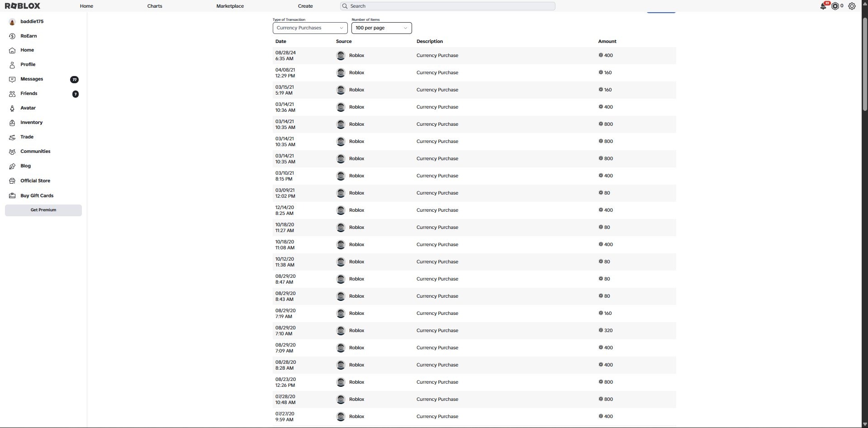Open the Robux balance icon

click(835, 6)
